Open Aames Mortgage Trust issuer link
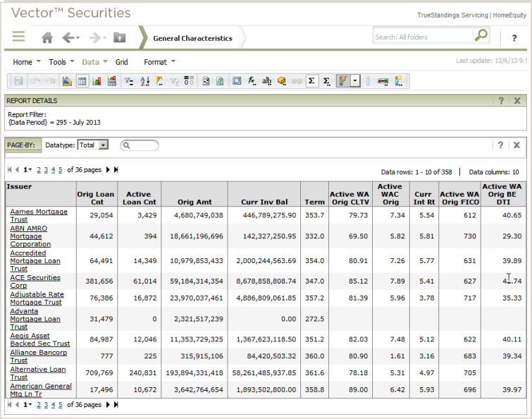 coord(39,215)
